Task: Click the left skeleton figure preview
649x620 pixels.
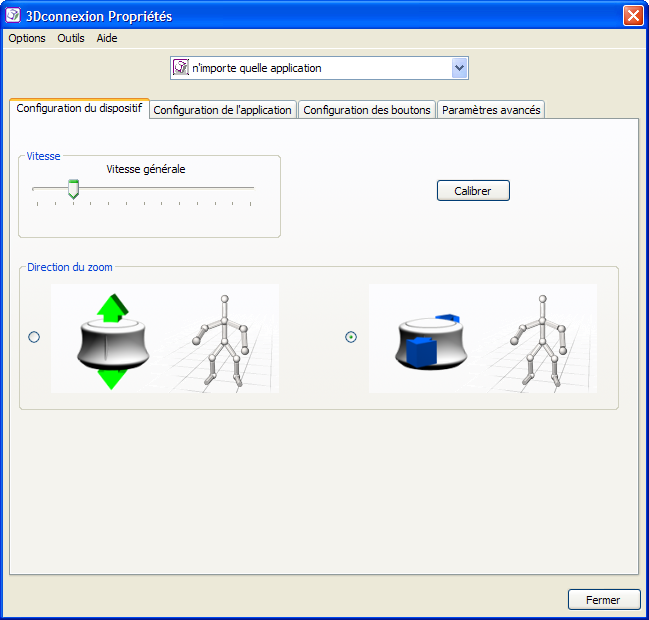Action: pos(225,339)
